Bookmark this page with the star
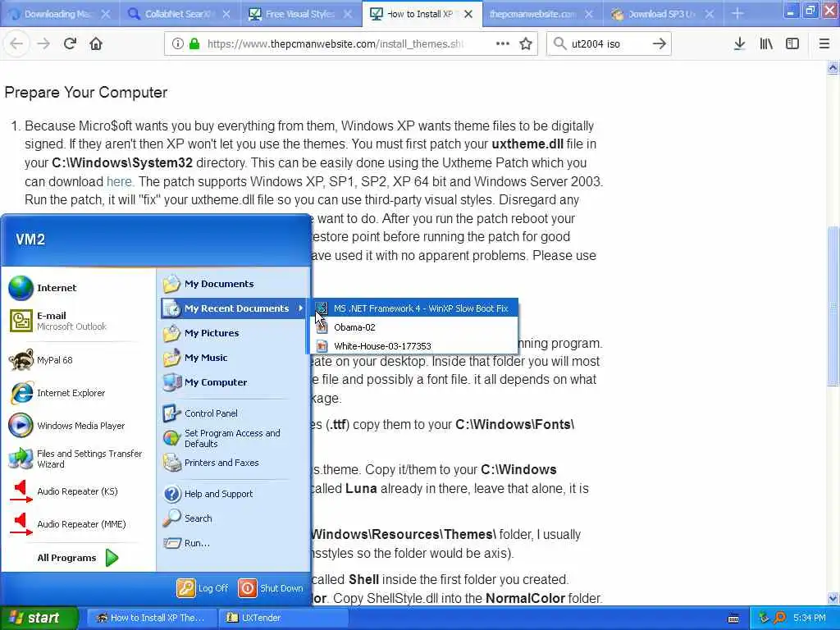840x630 pixels. click(x=526, y=43)
